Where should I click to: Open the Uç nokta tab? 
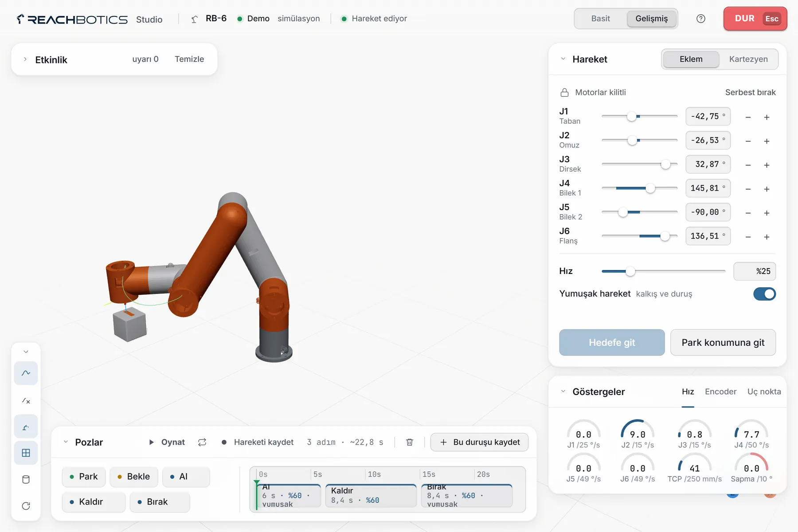click(x=764, y=391)
